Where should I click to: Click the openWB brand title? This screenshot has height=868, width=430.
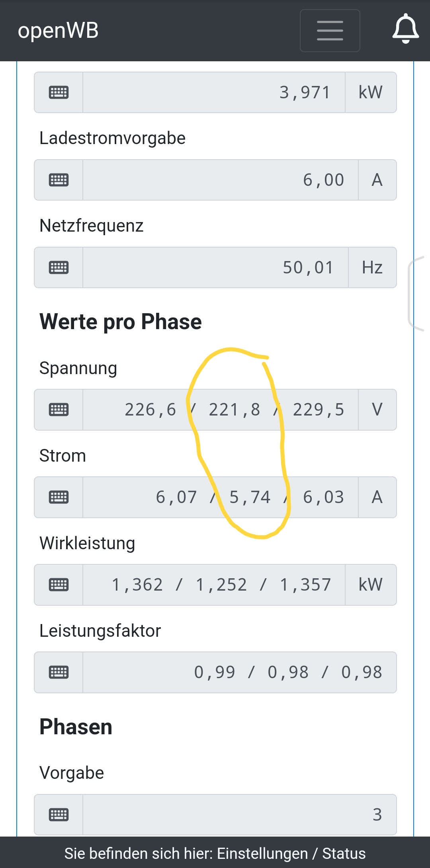(58, 31)
